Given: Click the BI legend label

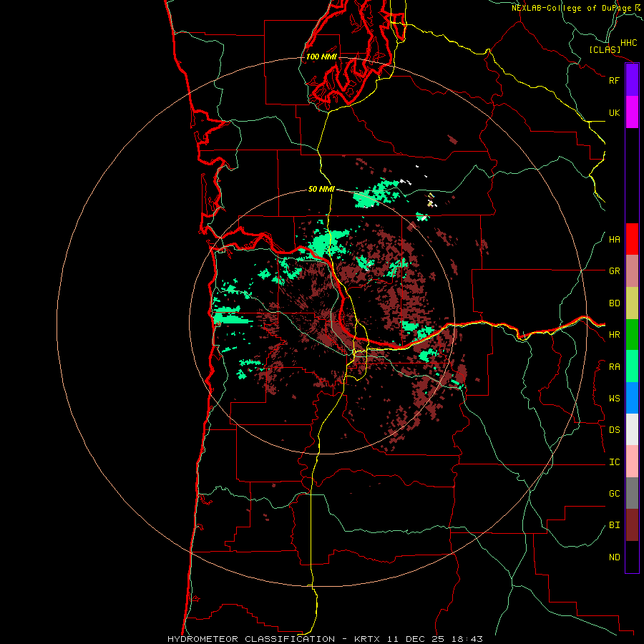Looking at the screenshot, I should tap(614, 525).
